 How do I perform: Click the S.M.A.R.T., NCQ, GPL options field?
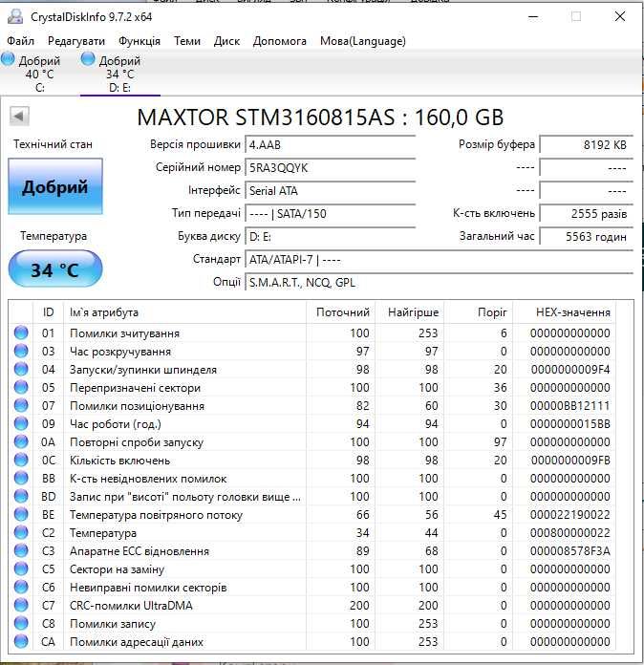(440, 282)
